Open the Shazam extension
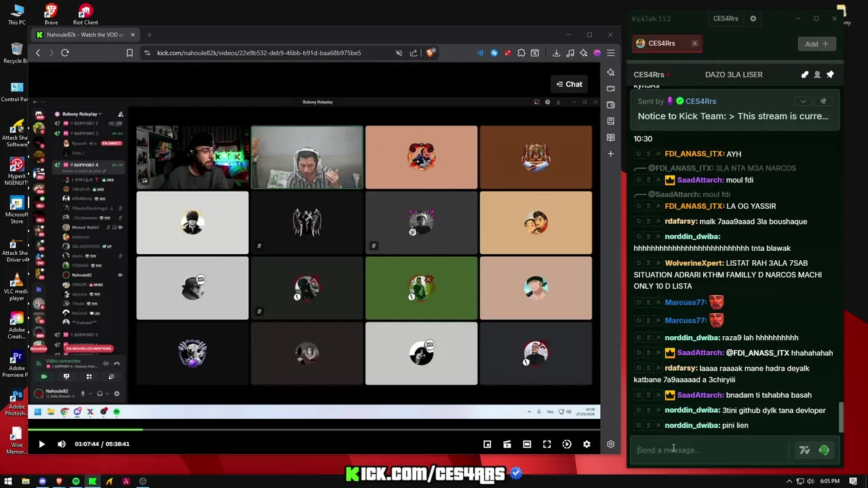This screenshot has height=488, width=868. [494, 53]
